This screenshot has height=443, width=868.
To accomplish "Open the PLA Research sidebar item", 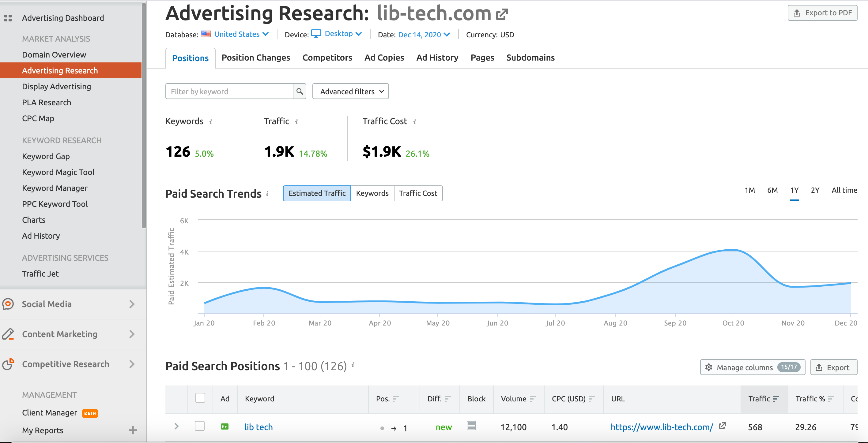I will [47, 102].
